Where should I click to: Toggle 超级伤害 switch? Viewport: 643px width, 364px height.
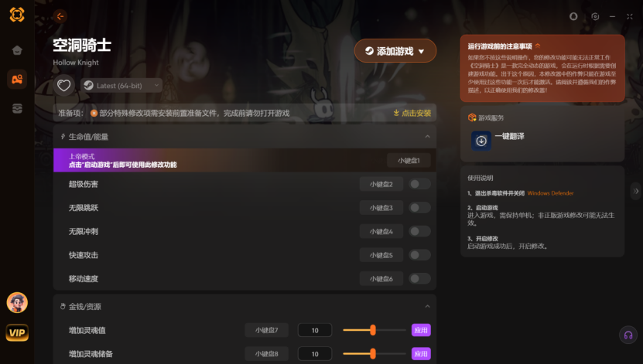point(419,184)
